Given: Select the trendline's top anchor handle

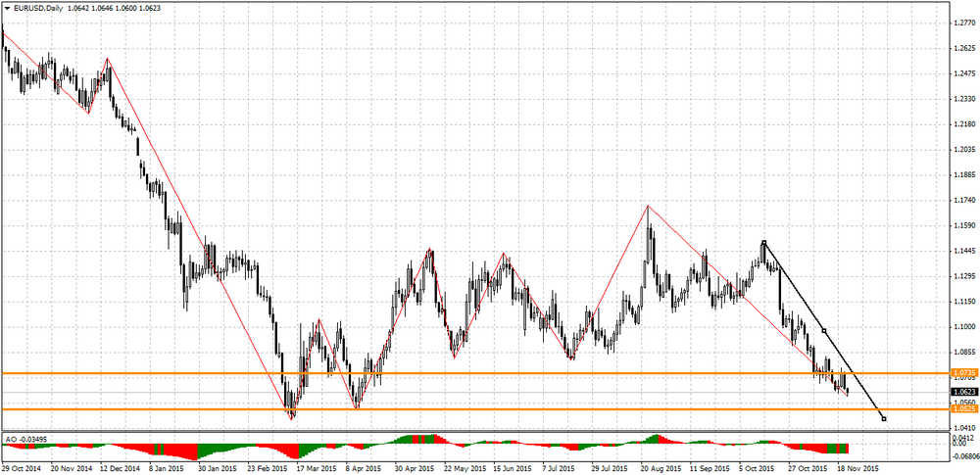Looking at the screenshot, I should (x=763, y=242).
